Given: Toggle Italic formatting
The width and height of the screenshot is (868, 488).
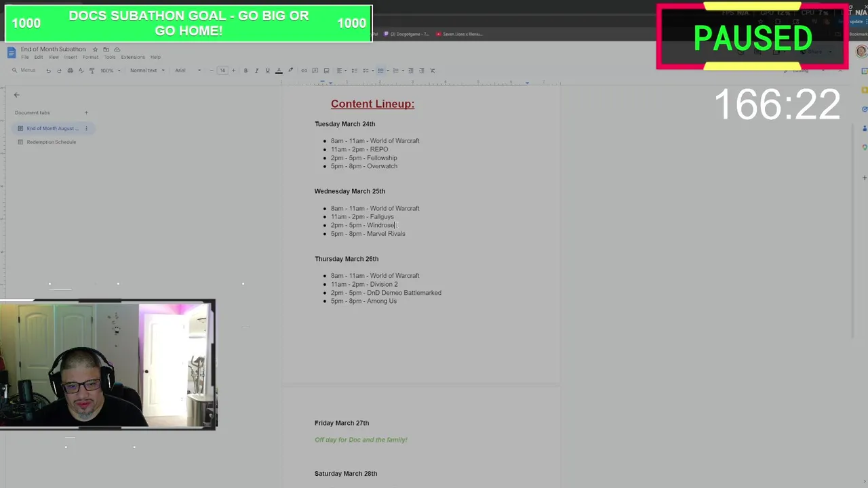Looking at the screenshot, I should click(x=256, y=70).
